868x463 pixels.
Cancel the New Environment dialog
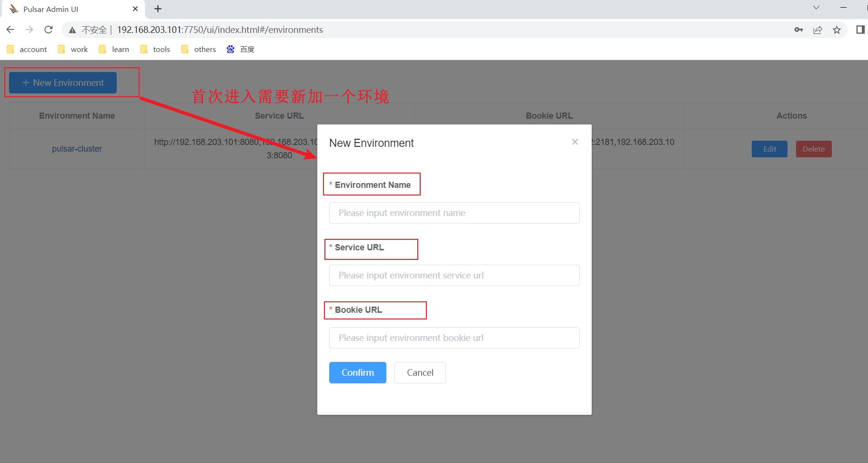pyautogui.click(x=420, y=372)
